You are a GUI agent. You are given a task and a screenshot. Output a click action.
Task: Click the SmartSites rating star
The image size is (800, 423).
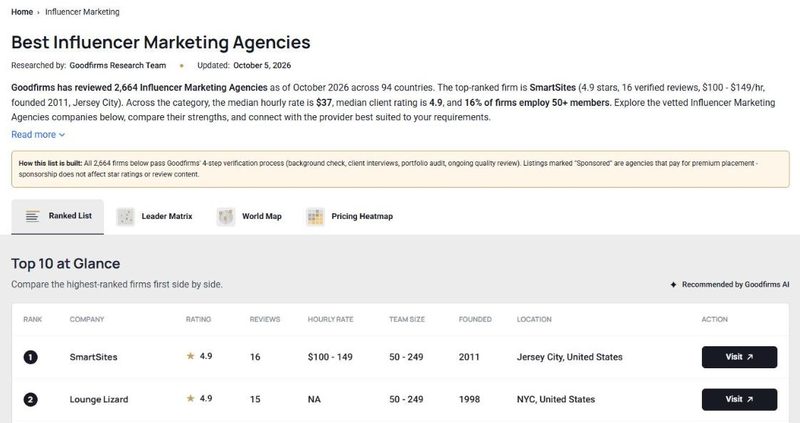(x=190, y=356)
